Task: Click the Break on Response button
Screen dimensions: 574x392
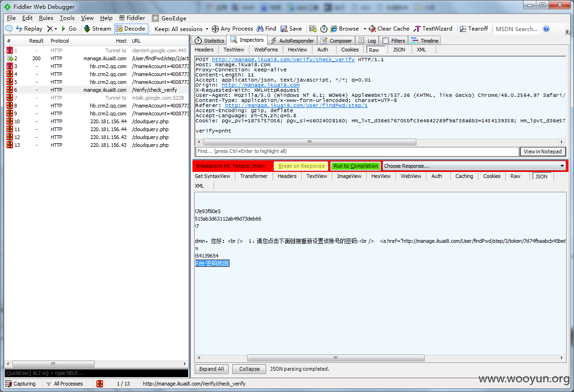Action: [x=301, y=166]
